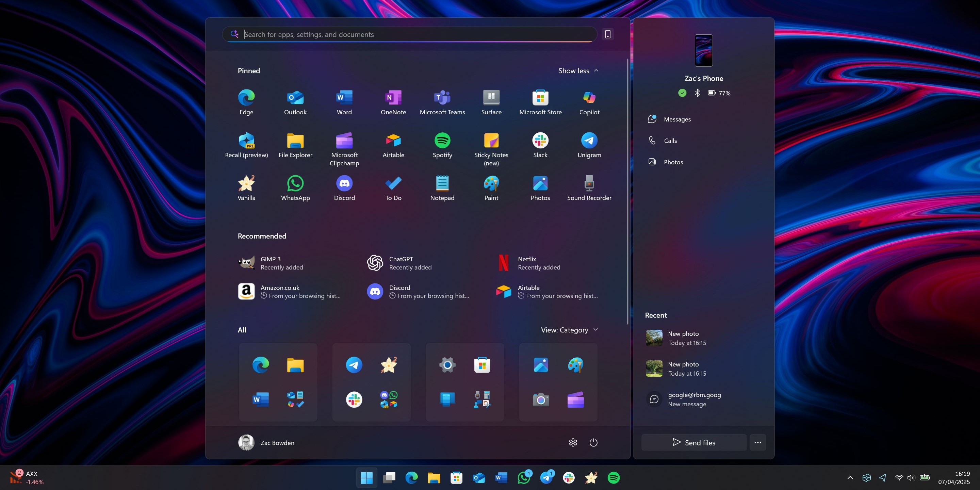Open more options beside Send files

point(757,442)
